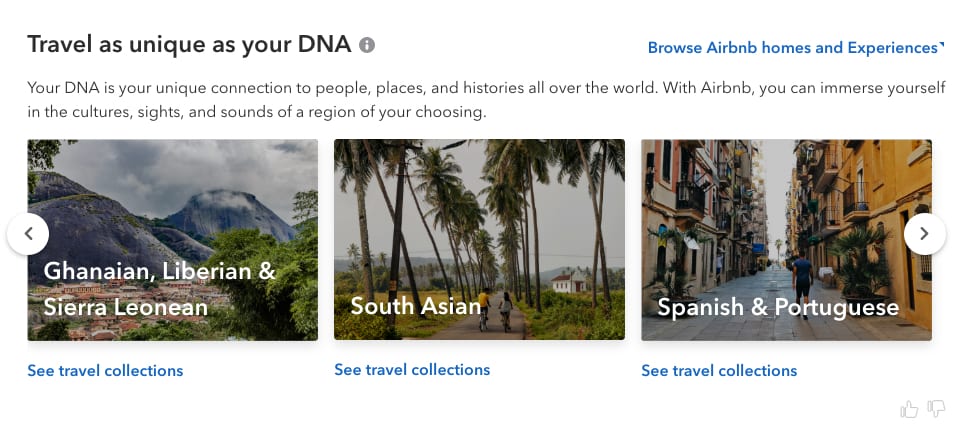See travel collections under Ghanaian, Liberian card
Viewport: 977px width, 433px height.
click(105, 371)
